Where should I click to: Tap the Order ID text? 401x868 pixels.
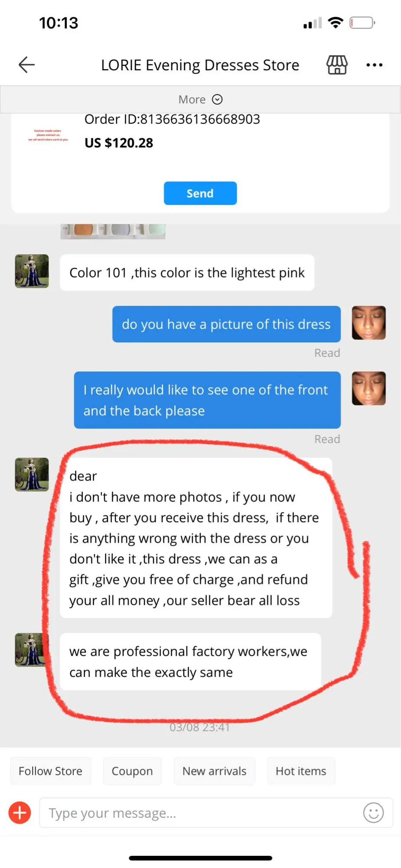(x=172, y=119)
